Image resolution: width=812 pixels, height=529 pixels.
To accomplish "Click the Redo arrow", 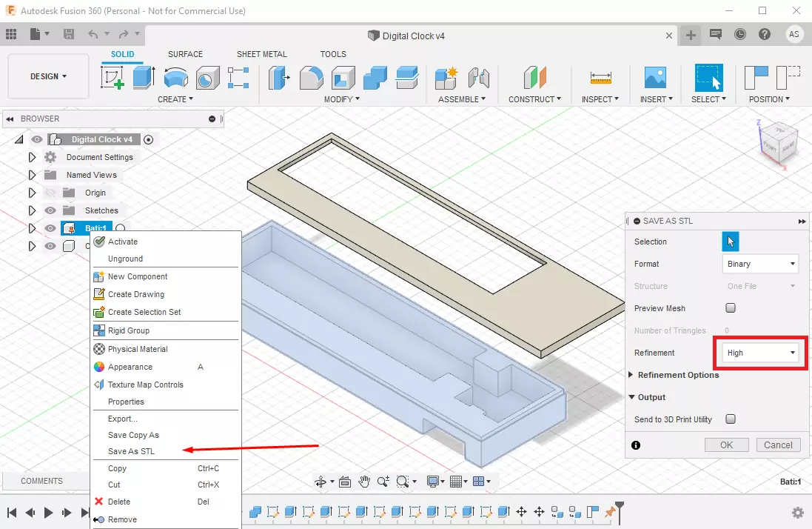I will click(124, 35).
